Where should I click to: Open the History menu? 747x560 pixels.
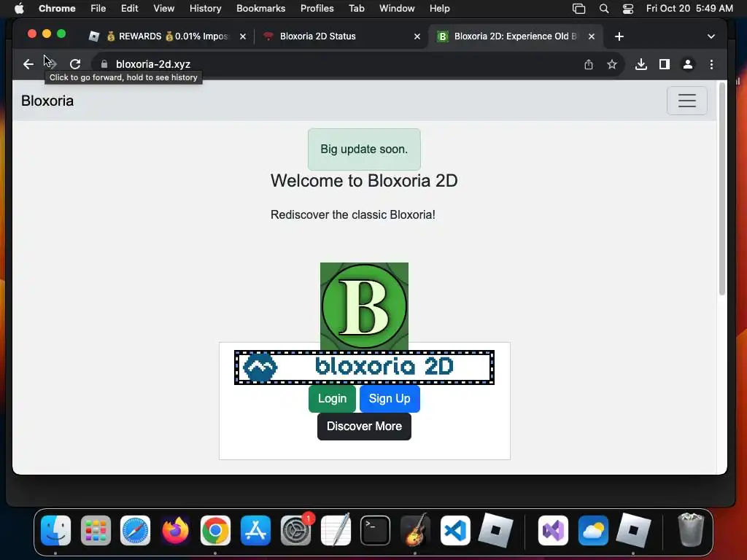[205, 9]
